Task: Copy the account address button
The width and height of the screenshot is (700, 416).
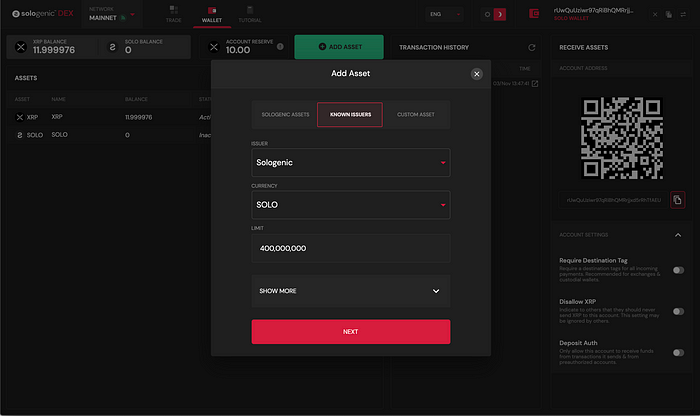Action: (x=677, y=200)
